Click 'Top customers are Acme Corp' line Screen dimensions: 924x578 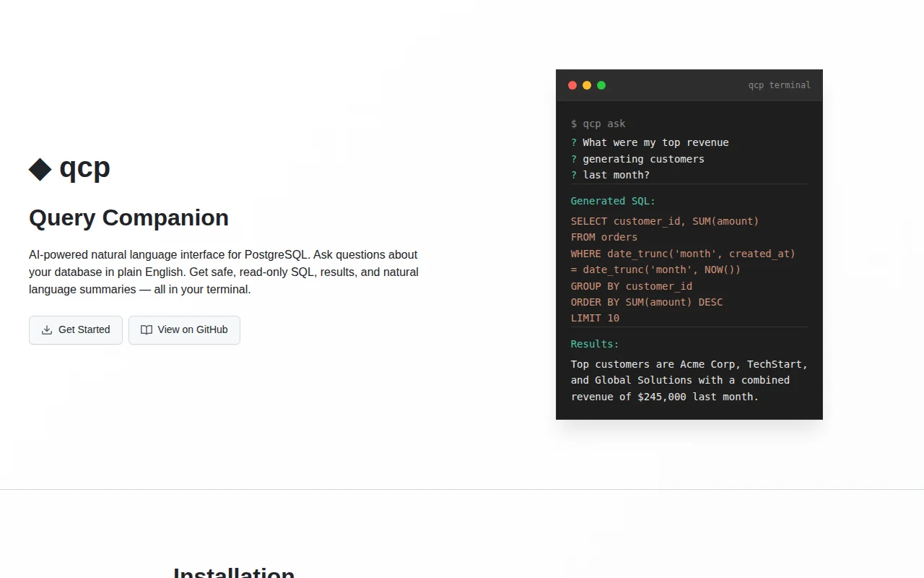[x=689, y=364]
